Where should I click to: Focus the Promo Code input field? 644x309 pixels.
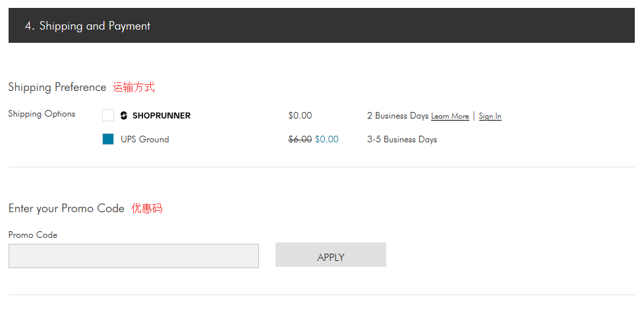pos(133,256)
